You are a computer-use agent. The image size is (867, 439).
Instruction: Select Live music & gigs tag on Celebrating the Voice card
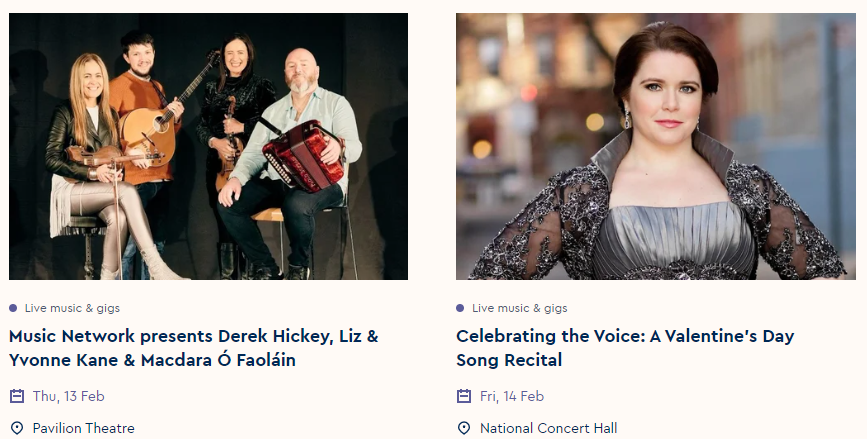[x=519, y=308]
